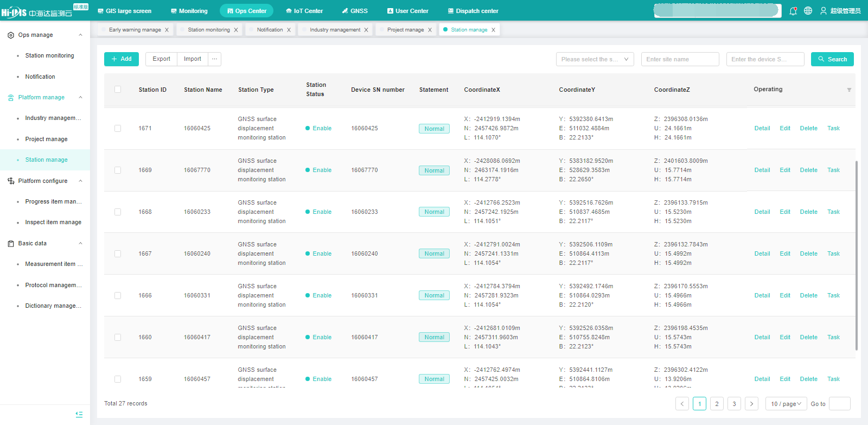This screenshot has height=425, width=868.
Task: Check the row for station 1668
Action: [x=118, y=212]
